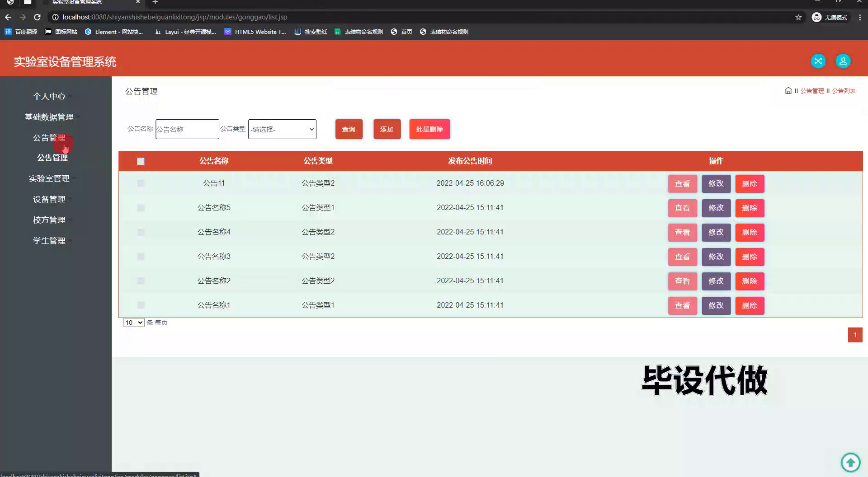The height and width of the screenshot is (477, 868).
Task: Reload the page with refresh icon
Action: pos(38,17)
